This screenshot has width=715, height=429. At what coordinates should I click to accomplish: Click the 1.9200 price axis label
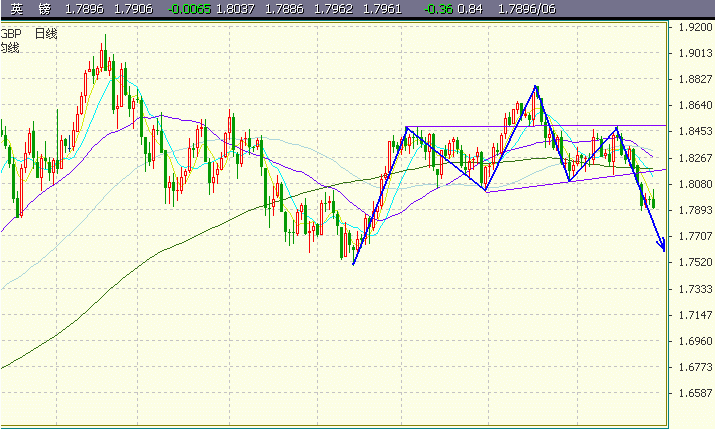(x=693, y=27)
